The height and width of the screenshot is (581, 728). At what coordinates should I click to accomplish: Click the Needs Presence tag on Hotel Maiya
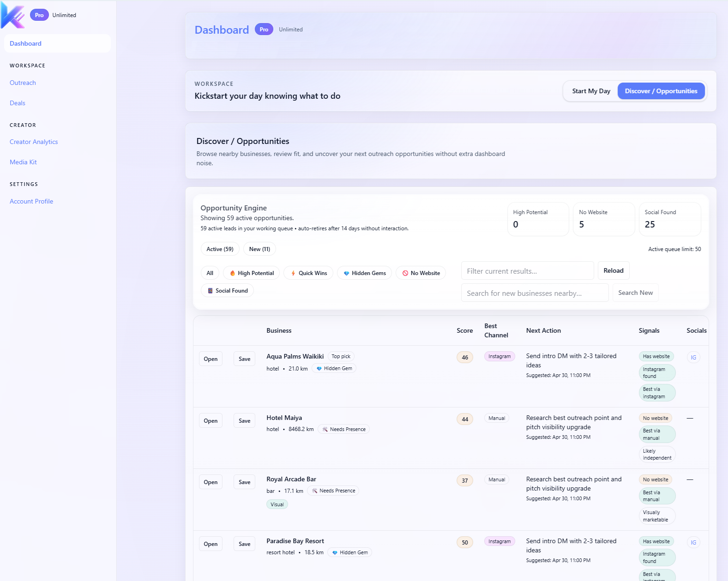343,430
